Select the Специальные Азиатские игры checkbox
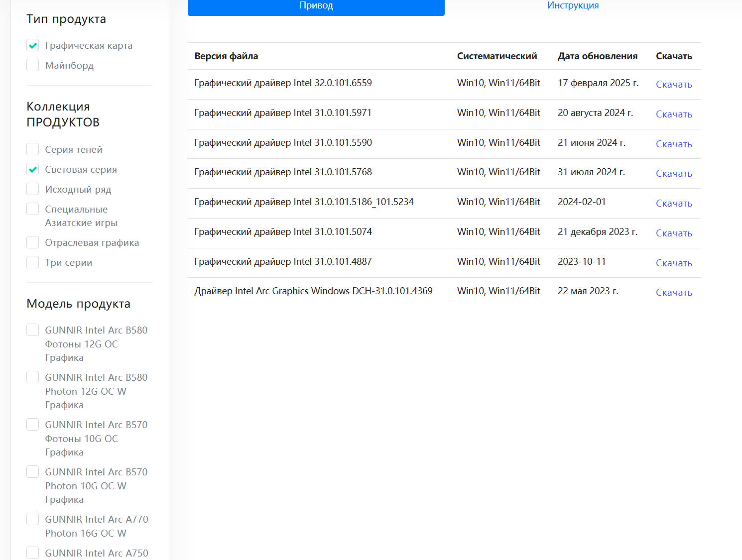Image resolution: width=742 pixels, height=560 pixels. [33, 209]
